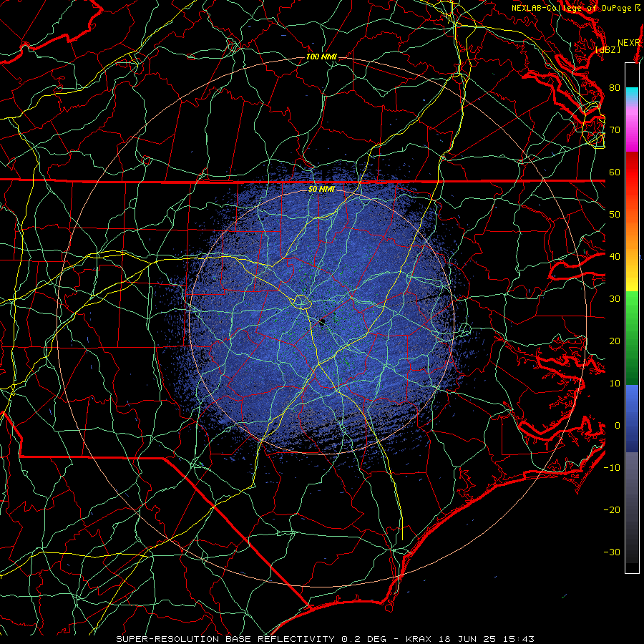This screenshot has height=644, width=644.
Task: Click SUPER-RESOLUTION BASE REFLECTIVITY in the caption
Action: pyautogui.click(x=225, y=639)
